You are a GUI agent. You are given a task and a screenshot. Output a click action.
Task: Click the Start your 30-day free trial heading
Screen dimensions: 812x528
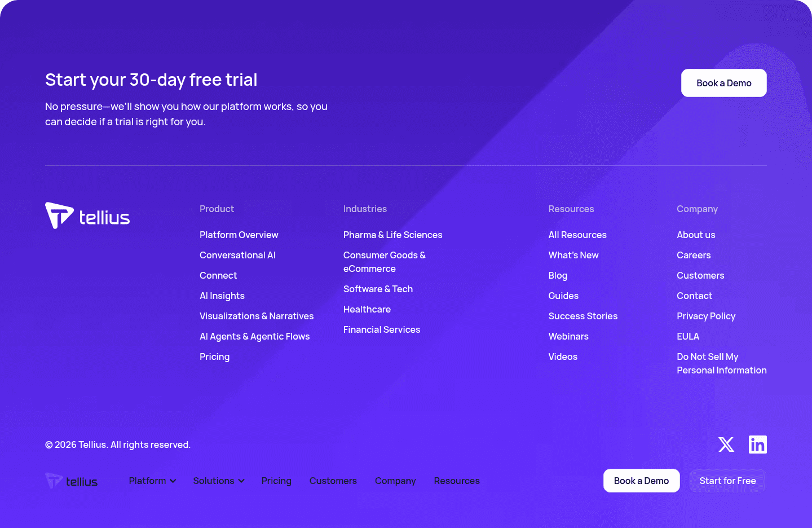tap(151, 80)
